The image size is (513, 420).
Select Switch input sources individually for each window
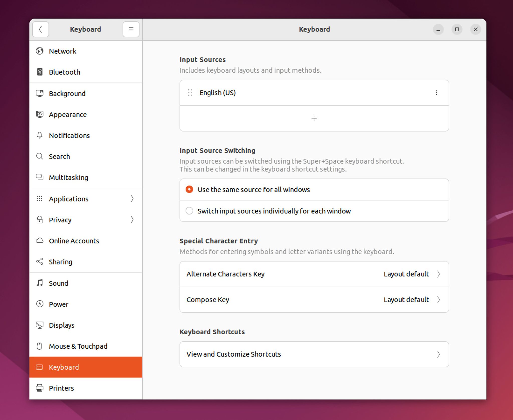[x=189, y=211]
